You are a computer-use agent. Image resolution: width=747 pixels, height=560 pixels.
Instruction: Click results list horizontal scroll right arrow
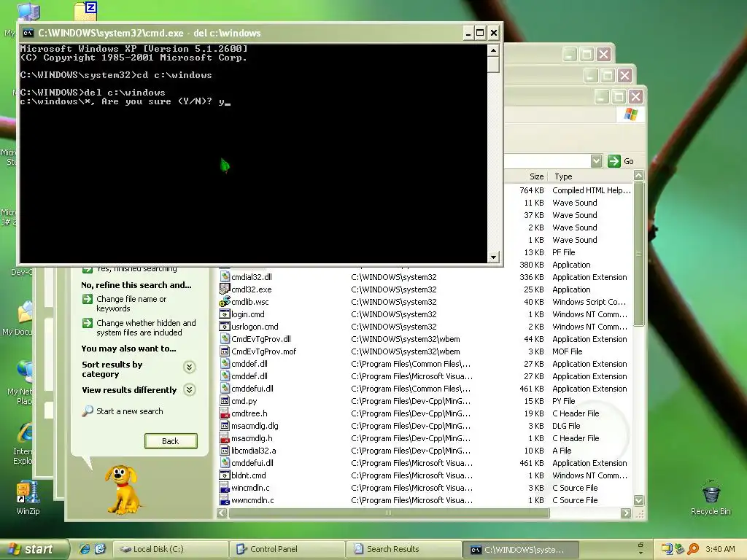pos(626,513)
